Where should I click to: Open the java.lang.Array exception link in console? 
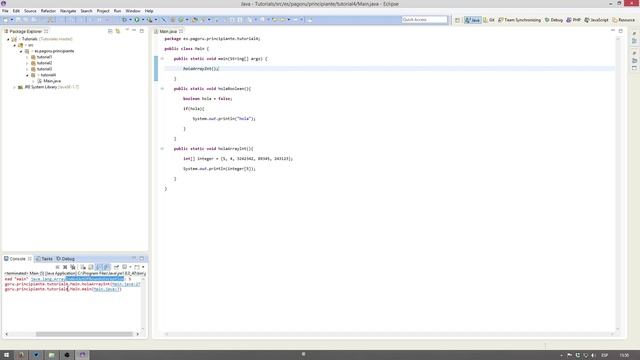coord(78,279)
